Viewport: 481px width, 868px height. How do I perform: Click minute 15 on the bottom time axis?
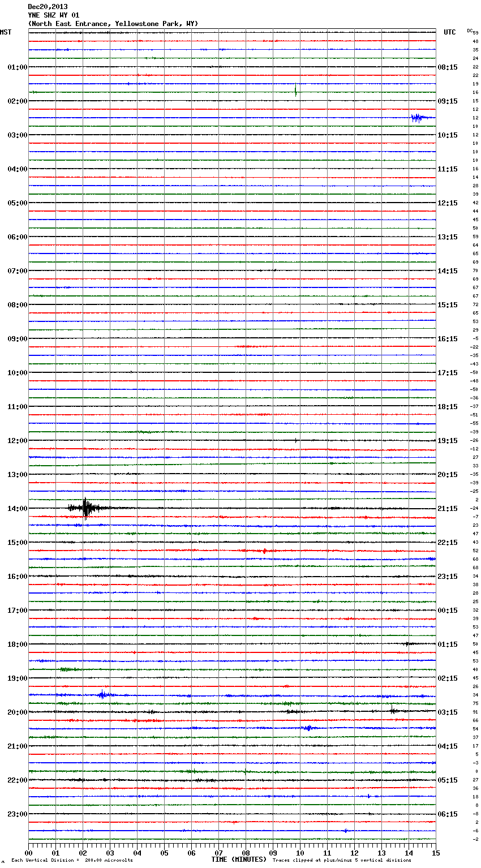coord(436,853)
